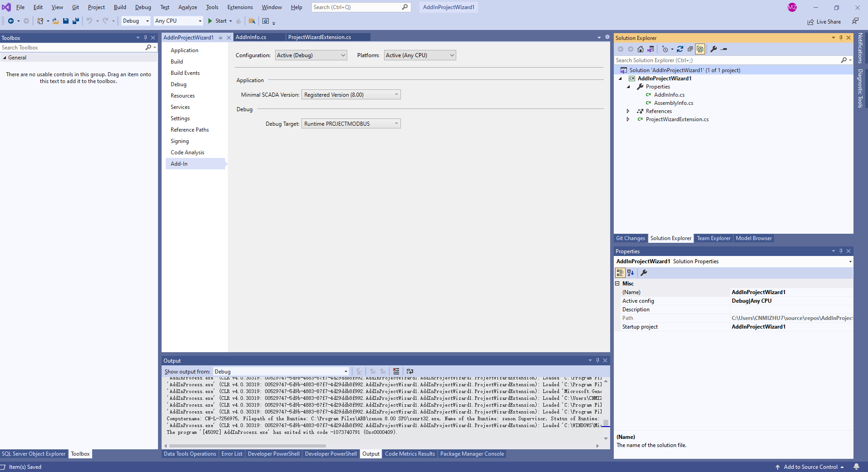Open the Analyze menu
The image size is (868, 472).
[187, 7]
